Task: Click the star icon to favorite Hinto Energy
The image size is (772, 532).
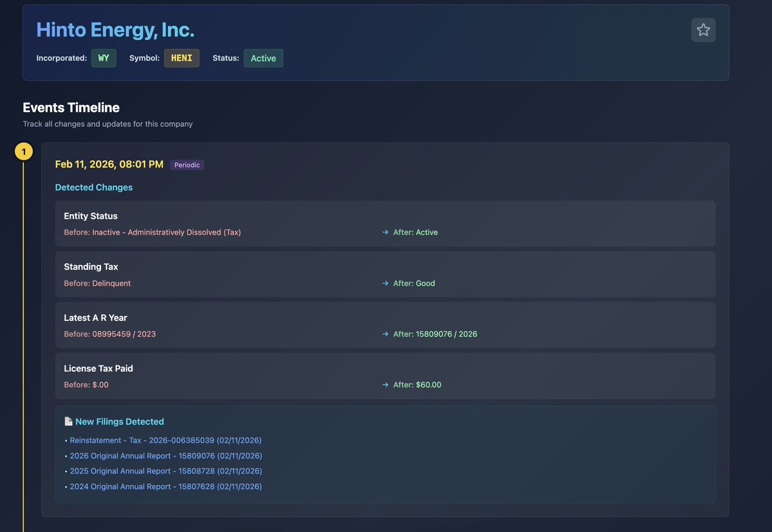Action: pyautogui.click(x=703, y=30)
